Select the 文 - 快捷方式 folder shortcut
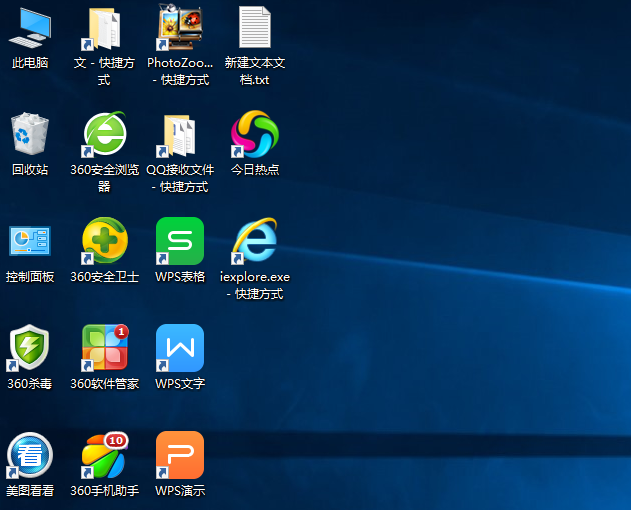The image size is (631, 510). pos(104,29)
